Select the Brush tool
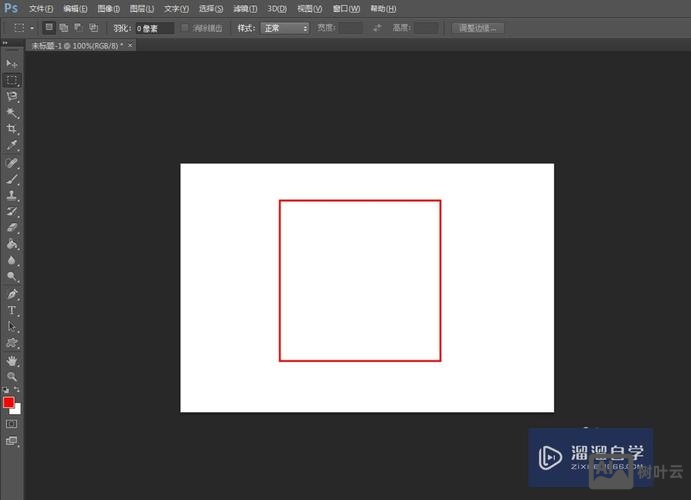Image resolution: width=691 pixels, height=500 pixels. coord(12,179)
